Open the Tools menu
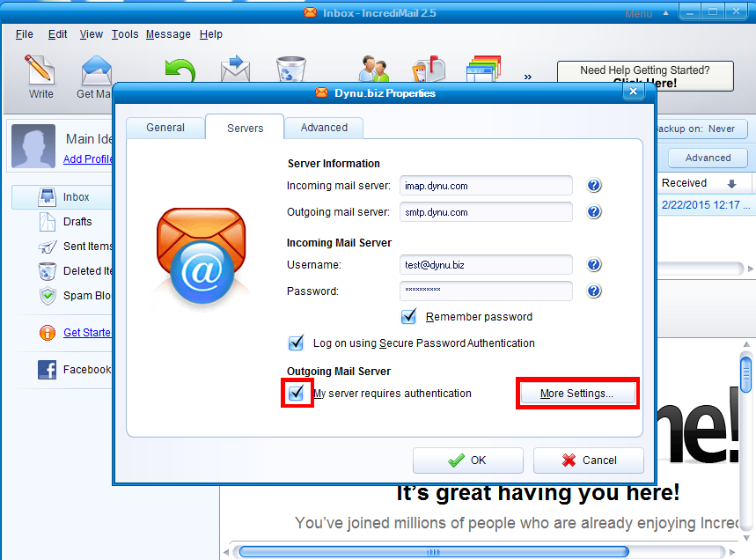The image size is (756, 560). coord(125,34)
